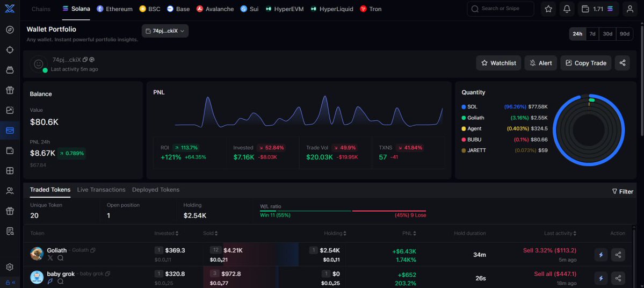The width and height of the screenshot is (644, 288).
Task: Click the 'Sell 3.32% ($113.2)' activity text
Action: (549, 250)
